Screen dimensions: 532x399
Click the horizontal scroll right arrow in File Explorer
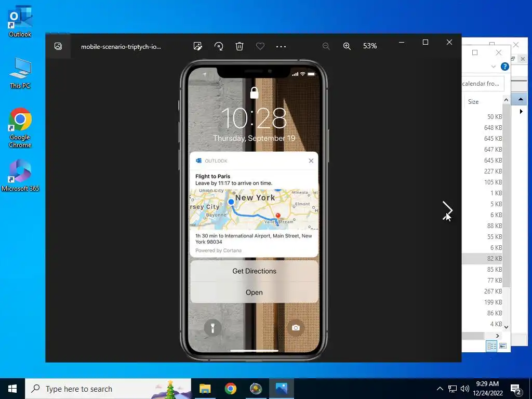(x=498, y=336)
